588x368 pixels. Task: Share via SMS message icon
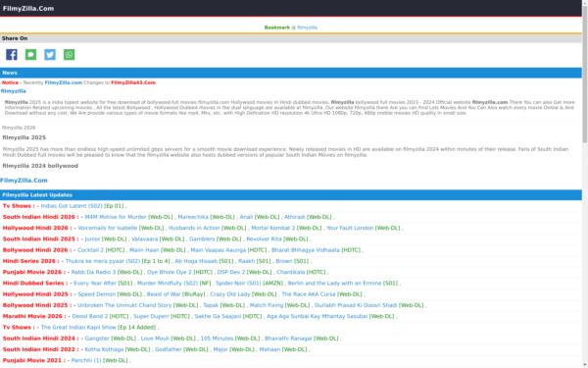[x=30, y=54]
